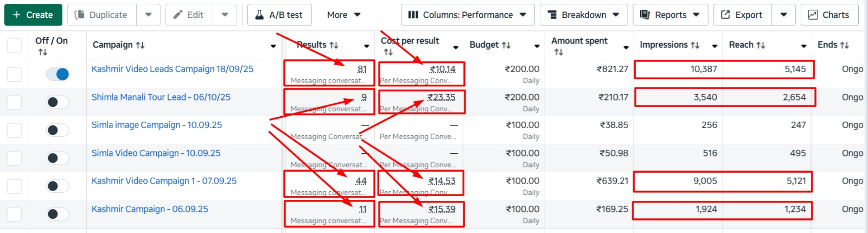Sort by Off / On column arrows
This screenshot has width=868, height=233.
[x=43, y=52]
